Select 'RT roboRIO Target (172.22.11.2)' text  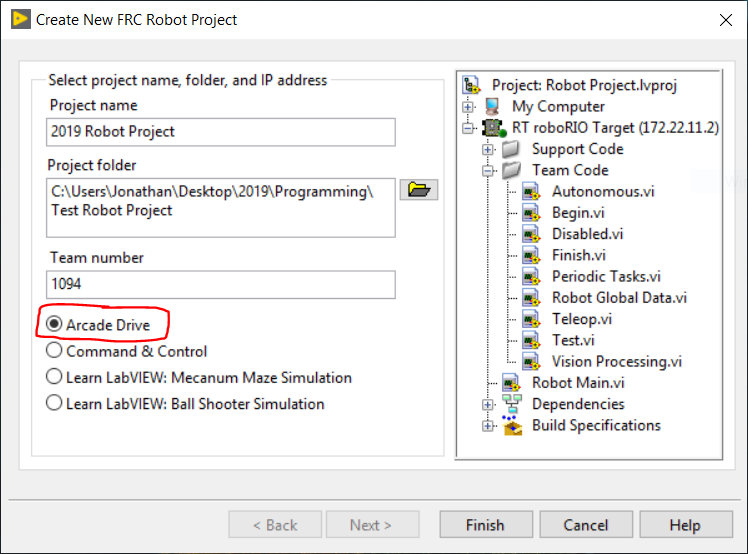(x=615, y=128)
